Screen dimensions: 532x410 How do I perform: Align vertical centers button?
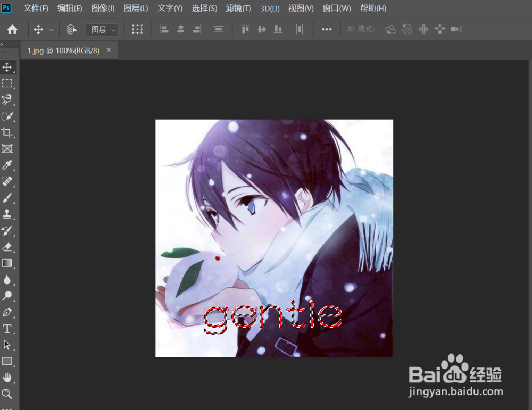pyautogui.click(x=262, y=29)
